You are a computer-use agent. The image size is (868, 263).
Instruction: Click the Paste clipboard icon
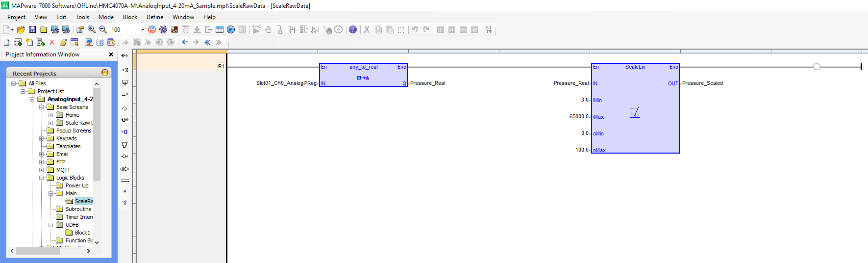390,30
